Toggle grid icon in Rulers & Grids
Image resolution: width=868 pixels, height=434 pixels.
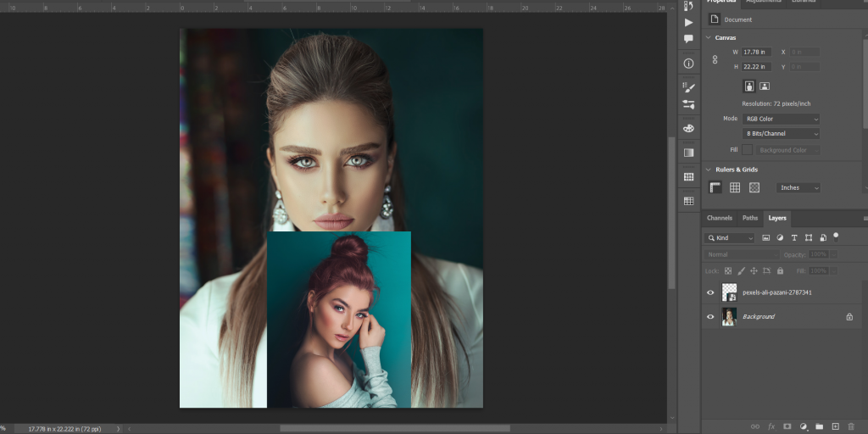click(735, 187)
